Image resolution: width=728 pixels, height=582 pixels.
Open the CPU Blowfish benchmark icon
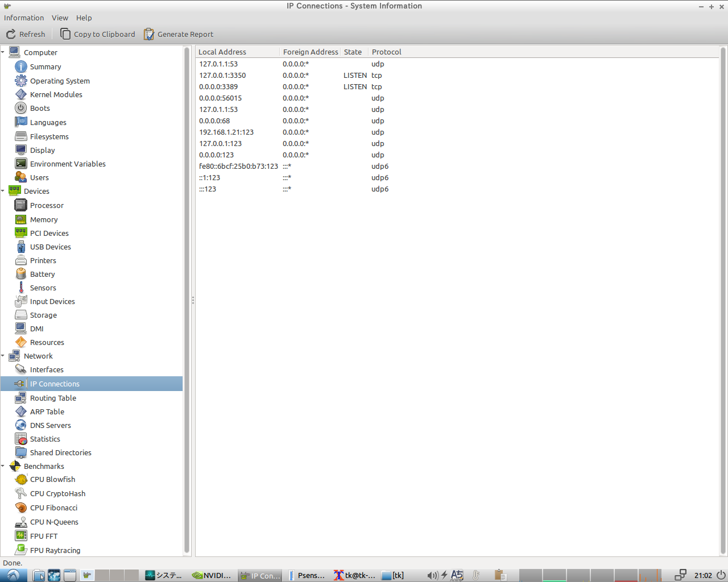(21, 480)
